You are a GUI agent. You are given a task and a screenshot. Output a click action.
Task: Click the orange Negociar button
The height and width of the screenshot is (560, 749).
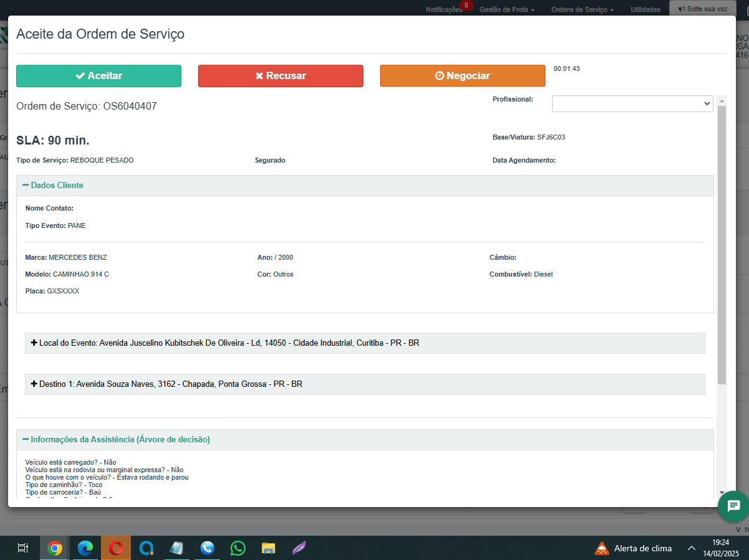(462, 76)
